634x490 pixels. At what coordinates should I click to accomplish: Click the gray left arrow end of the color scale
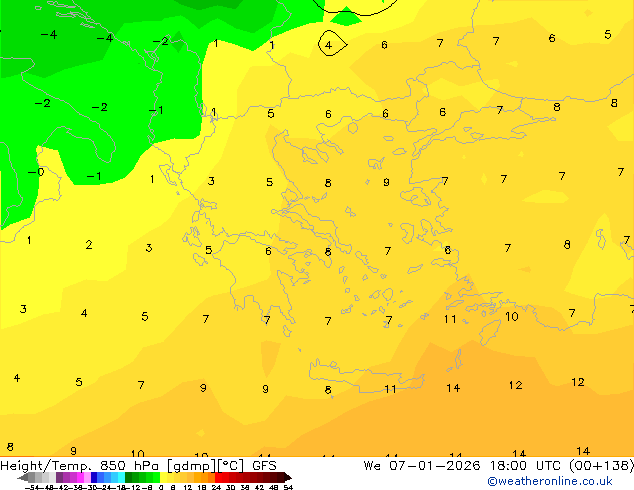pyautogui.click(x=22, y=477)
